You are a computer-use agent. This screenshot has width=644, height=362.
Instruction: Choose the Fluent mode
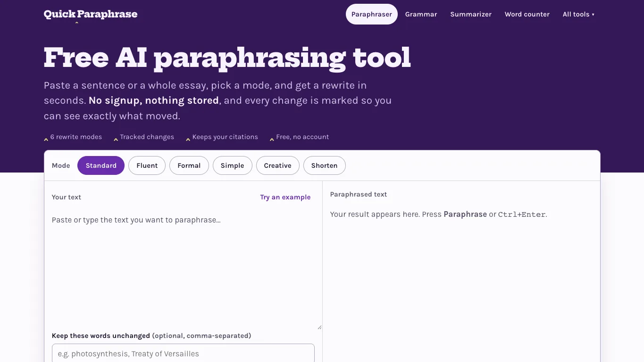147,165
